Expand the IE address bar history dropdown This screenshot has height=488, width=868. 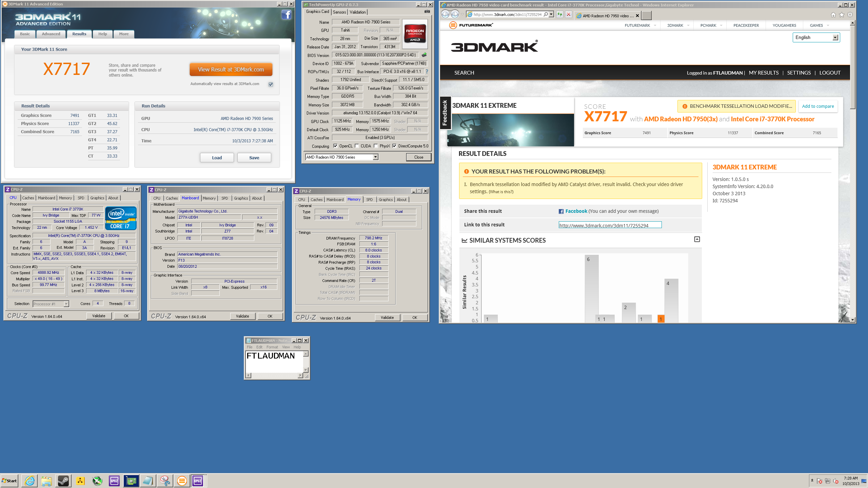[x=551, y=15]
